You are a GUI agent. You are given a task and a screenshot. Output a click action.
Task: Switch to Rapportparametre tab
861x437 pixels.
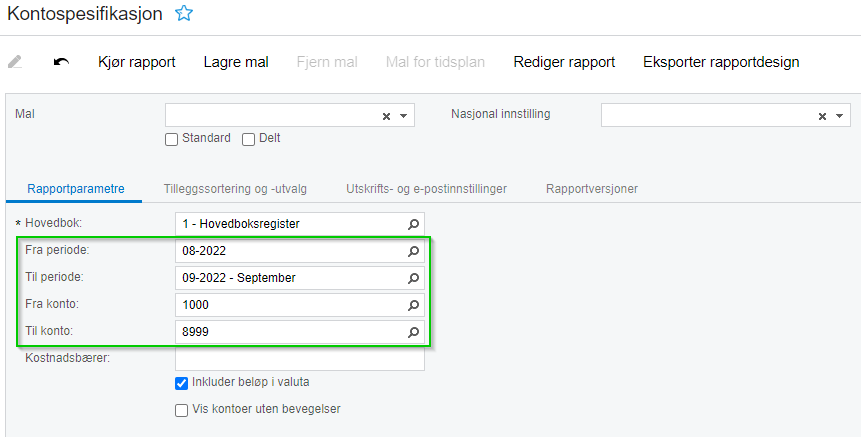(76, 189)
